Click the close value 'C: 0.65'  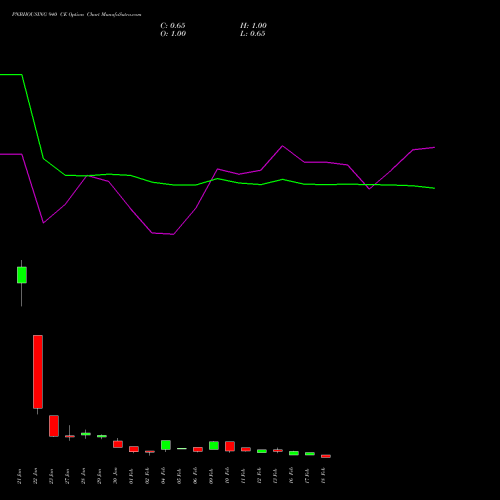pos(173,26)
